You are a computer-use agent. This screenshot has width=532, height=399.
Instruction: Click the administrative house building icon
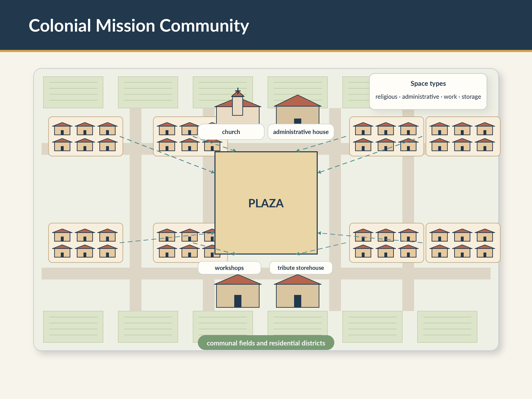[298, 109]
